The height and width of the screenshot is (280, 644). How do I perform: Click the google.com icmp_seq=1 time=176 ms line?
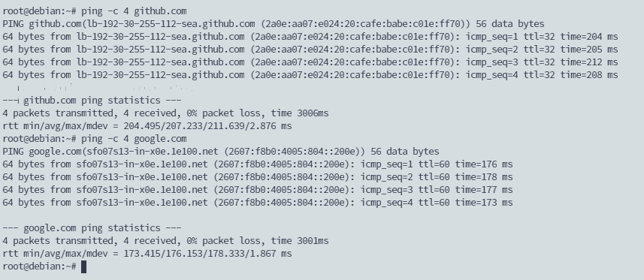258,164
